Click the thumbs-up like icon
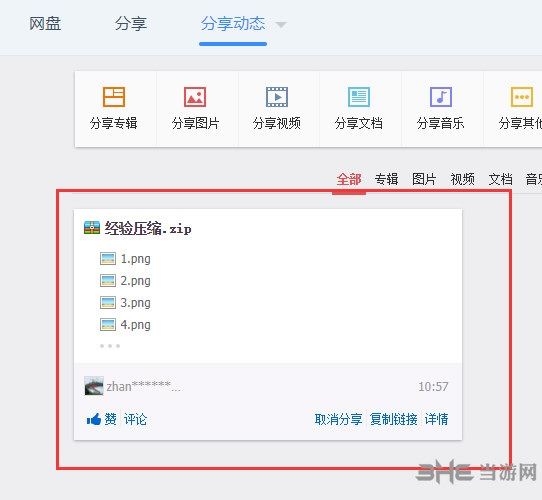 pos(94,419)
